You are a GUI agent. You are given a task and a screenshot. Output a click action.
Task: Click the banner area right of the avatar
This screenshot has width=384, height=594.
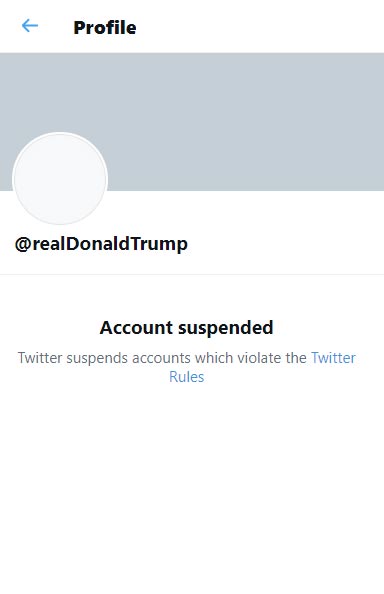click(246, 159)
